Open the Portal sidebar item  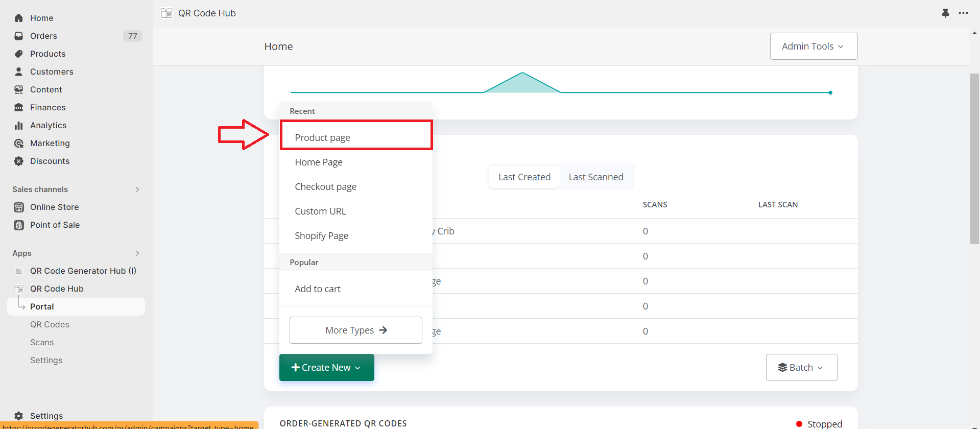click(x=76, y=306)
